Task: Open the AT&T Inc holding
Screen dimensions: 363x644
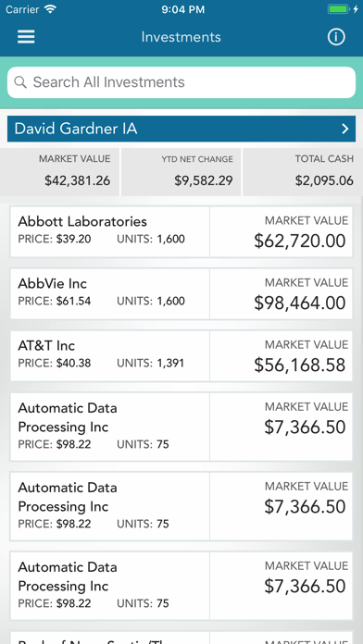Action: click(181, 356)
